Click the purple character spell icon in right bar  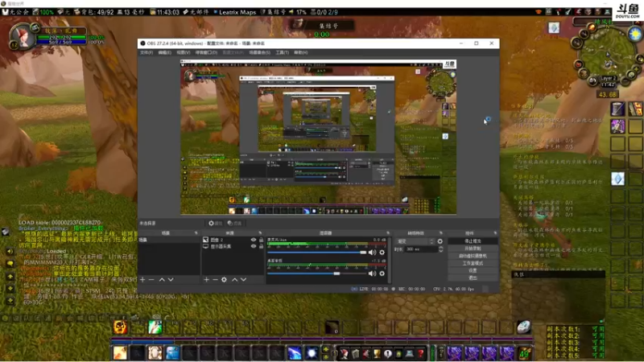point(617,126)
